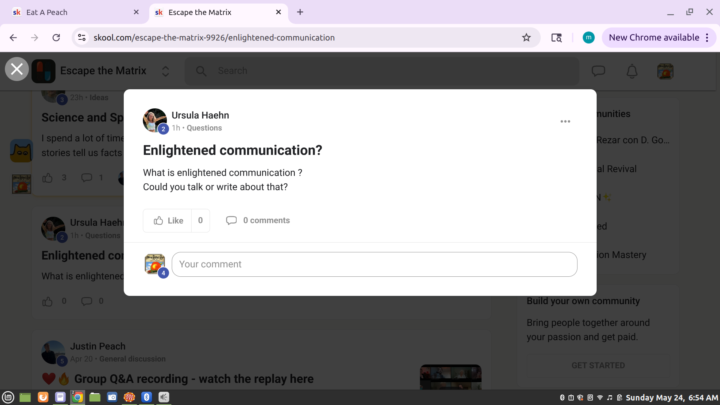This screenshot has height=405, width=720.
Task: Open the yellow cat community icon in the left rail
Action: point(21,151)
